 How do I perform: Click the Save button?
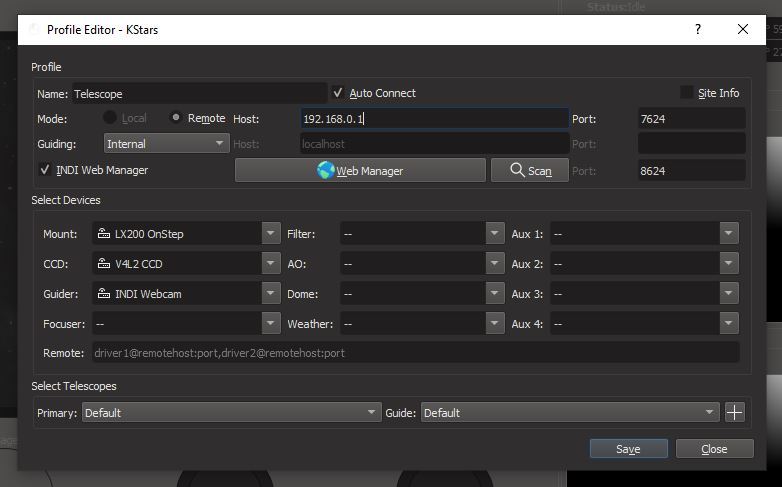click(628, 449)
